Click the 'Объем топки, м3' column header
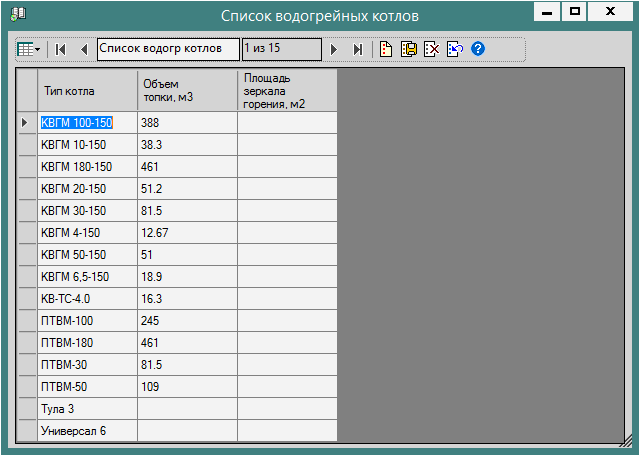 click(x=187, y=90)
